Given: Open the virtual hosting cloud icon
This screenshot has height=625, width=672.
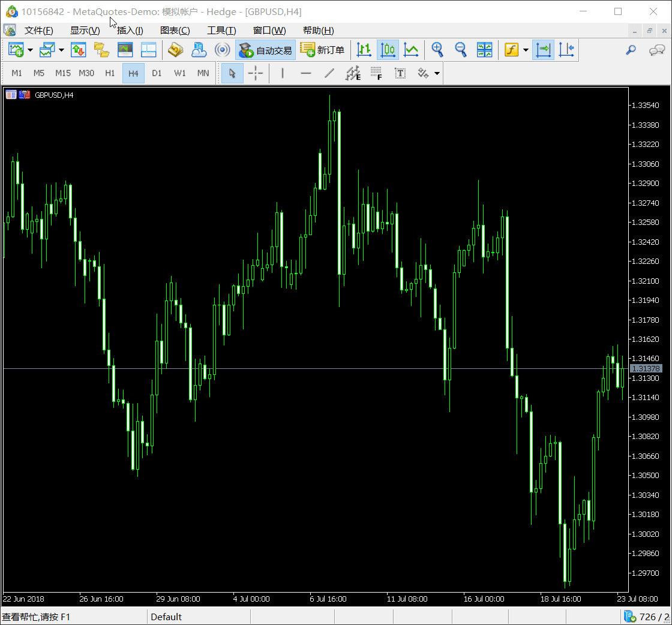Looking at the screenshot, I should (x=199, y=50).
